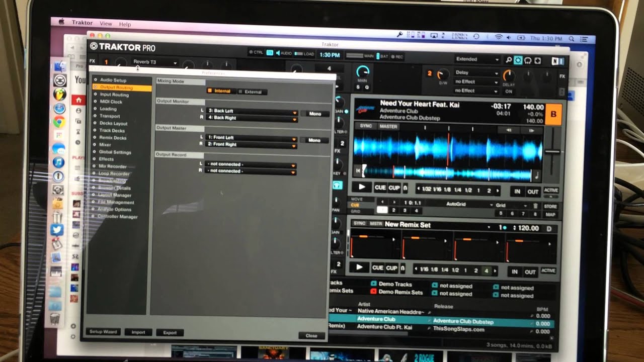Viewport: 644px width, 362px height.
Task: Open Output Monitor L Back Left dropdown
Action: [252, 111]
